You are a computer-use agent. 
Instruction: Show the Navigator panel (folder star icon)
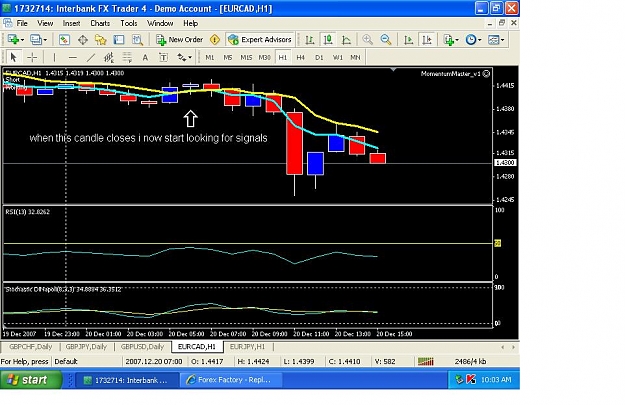(100, 39)
